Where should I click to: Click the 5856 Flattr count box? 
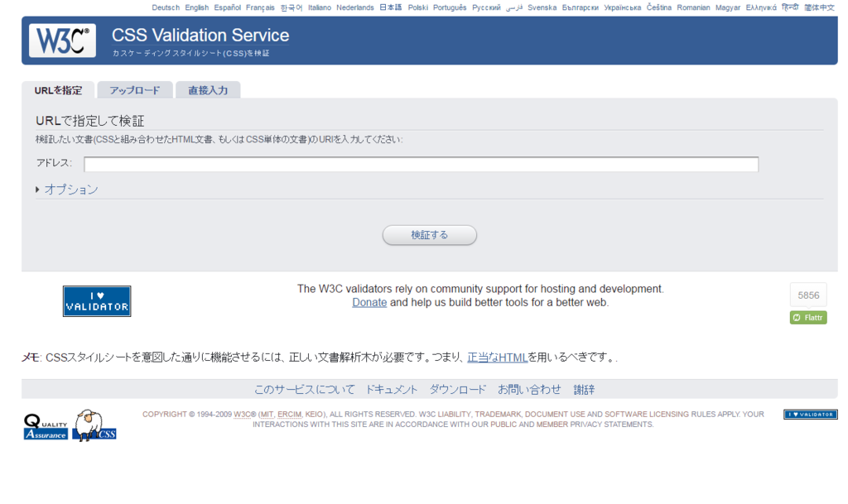[x=808, y=295]
